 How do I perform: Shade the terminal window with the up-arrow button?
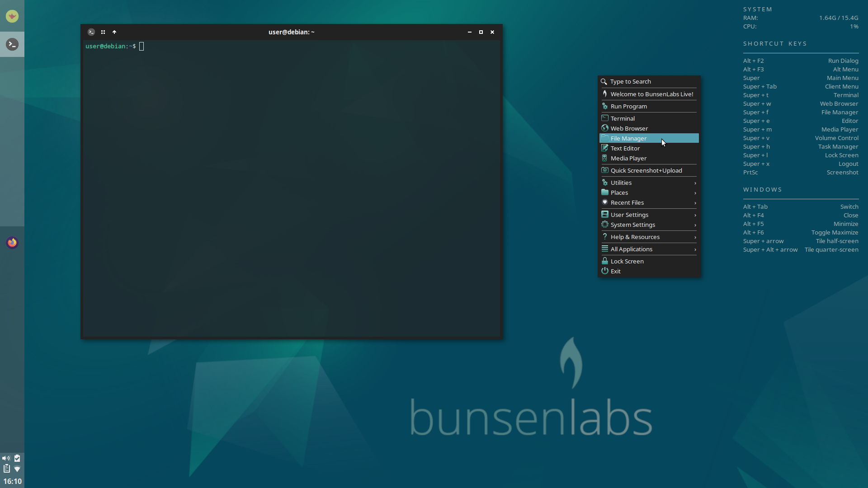click(114, 32)
